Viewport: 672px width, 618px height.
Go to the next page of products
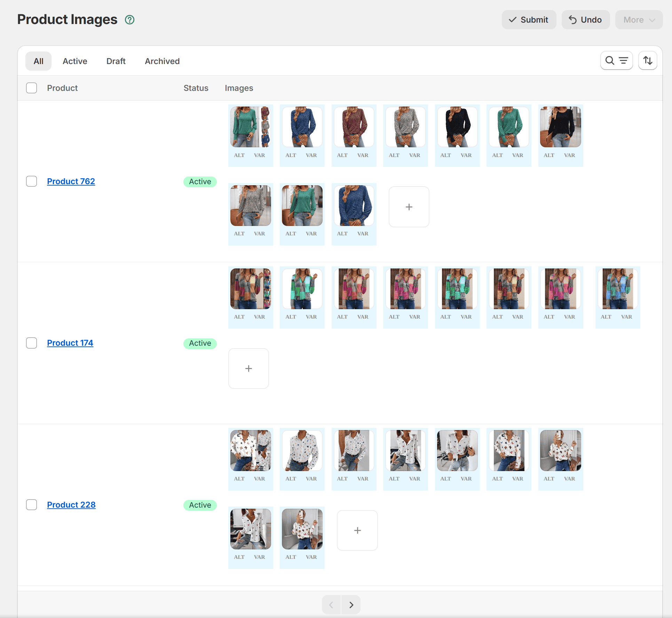351,604
